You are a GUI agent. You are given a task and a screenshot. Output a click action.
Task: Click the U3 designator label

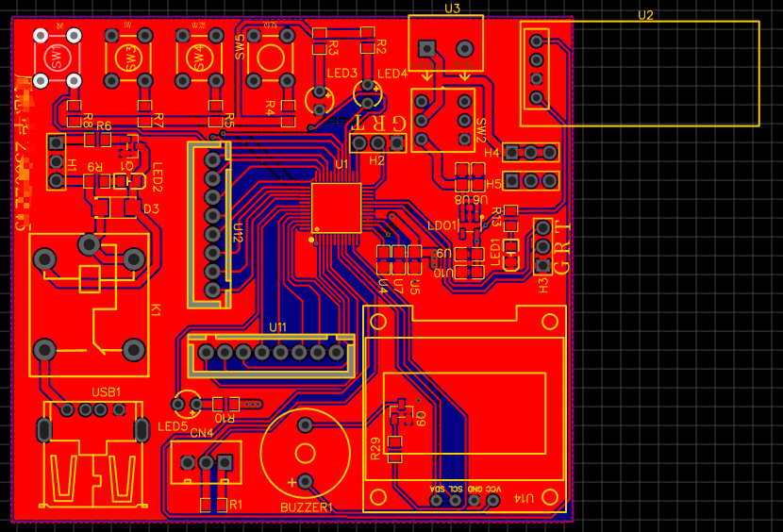[452, 8]
